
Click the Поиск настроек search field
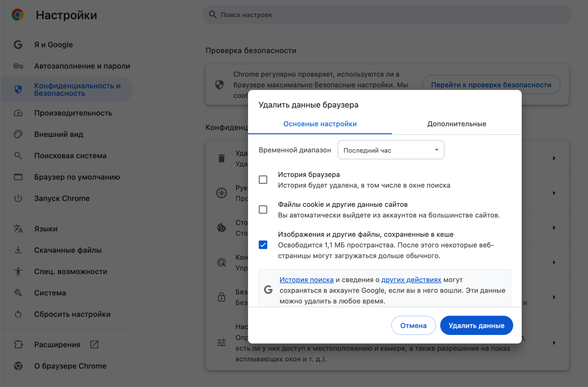(x=387, y=15)
